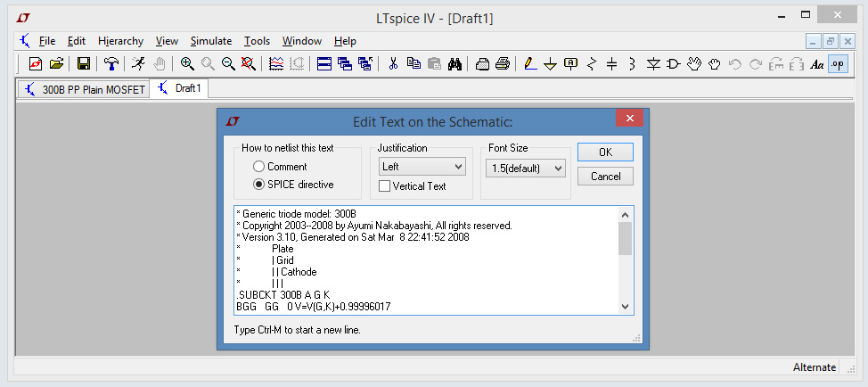The image size is (868, 387).
Task: Click the Run simulation icon
Action: point(138,63)
